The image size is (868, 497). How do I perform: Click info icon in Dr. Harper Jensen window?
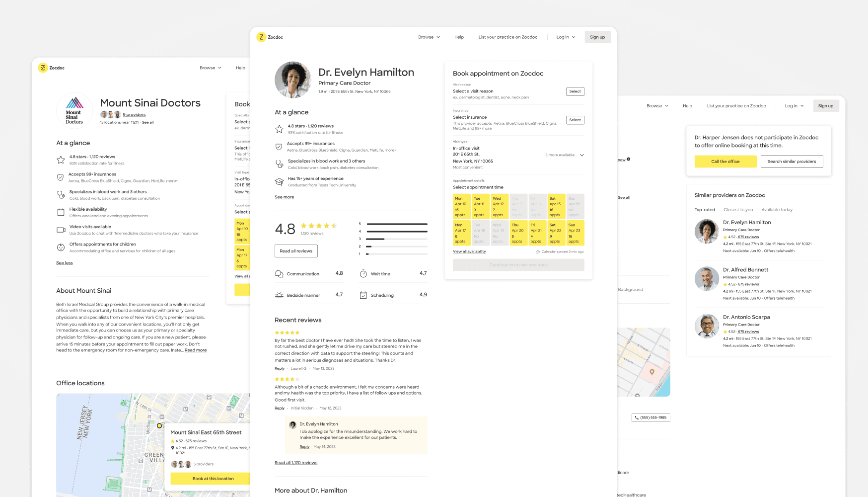coord(628,159)
